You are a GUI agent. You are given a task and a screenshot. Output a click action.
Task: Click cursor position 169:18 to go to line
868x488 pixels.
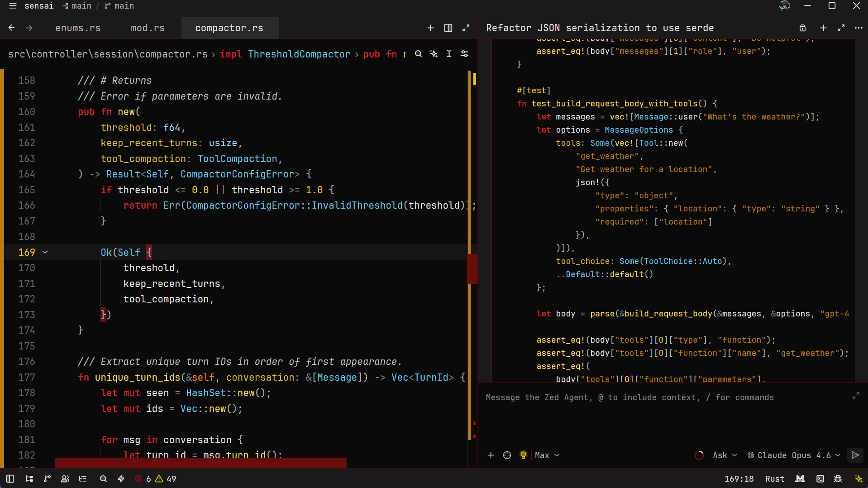[x=739, y=479]
